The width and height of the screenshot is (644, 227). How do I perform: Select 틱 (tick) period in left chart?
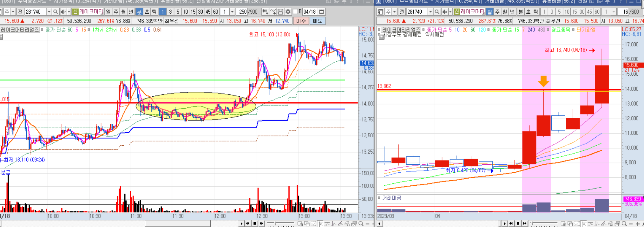tap(154, 12)
